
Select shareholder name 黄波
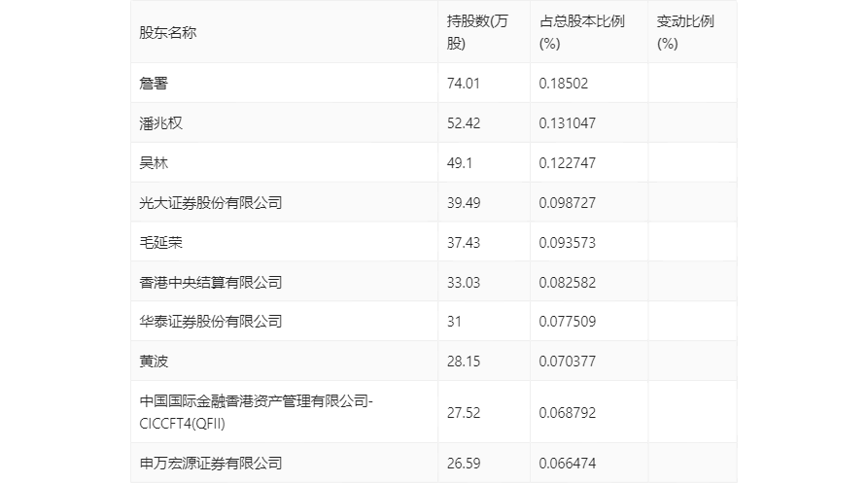[154, 362]
